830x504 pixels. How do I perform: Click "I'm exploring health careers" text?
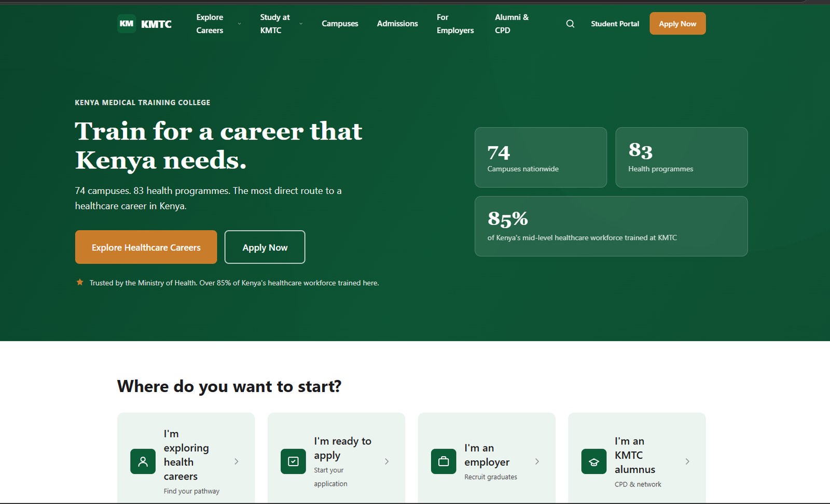pyautogui.click(x=186, y=455)
